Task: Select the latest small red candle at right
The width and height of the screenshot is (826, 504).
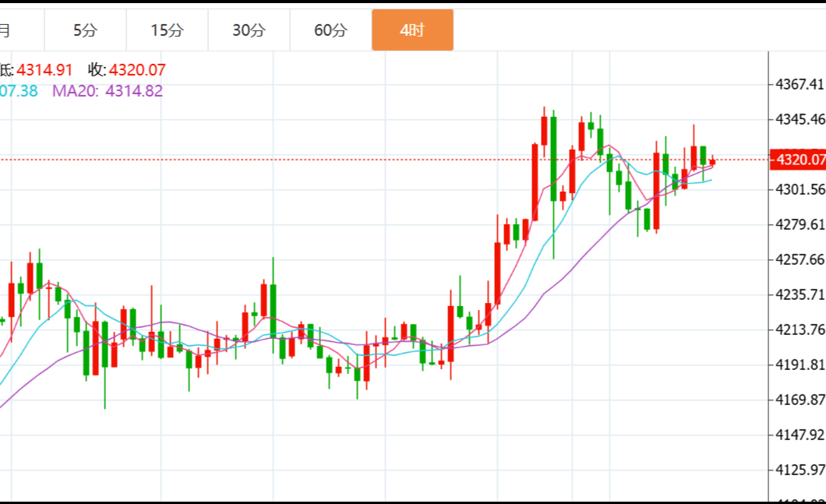Action: click(712, 162)
